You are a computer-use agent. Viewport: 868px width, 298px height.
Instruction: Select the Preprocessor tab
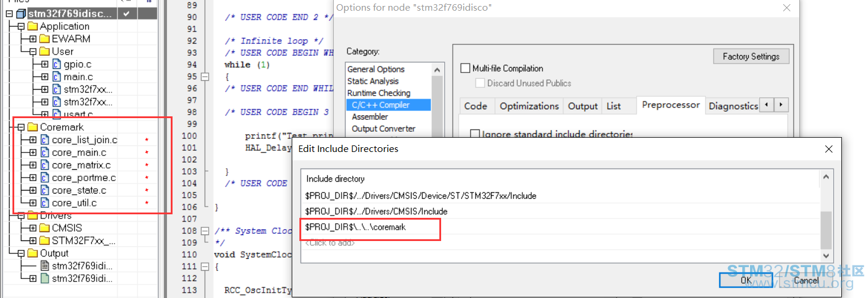(x=671, y=105)
